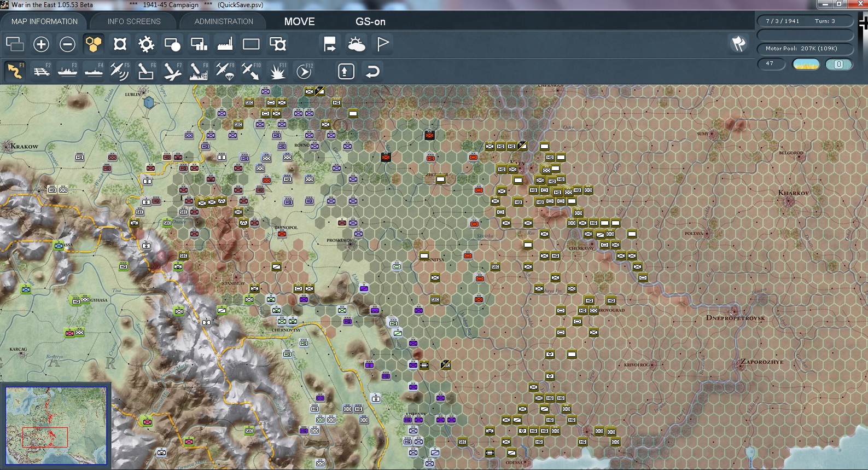Image resolution: width=868 pixels, height=470 pixels.
Task: Toggle the yellow hex grid overlay
Action: coord(94,44)
